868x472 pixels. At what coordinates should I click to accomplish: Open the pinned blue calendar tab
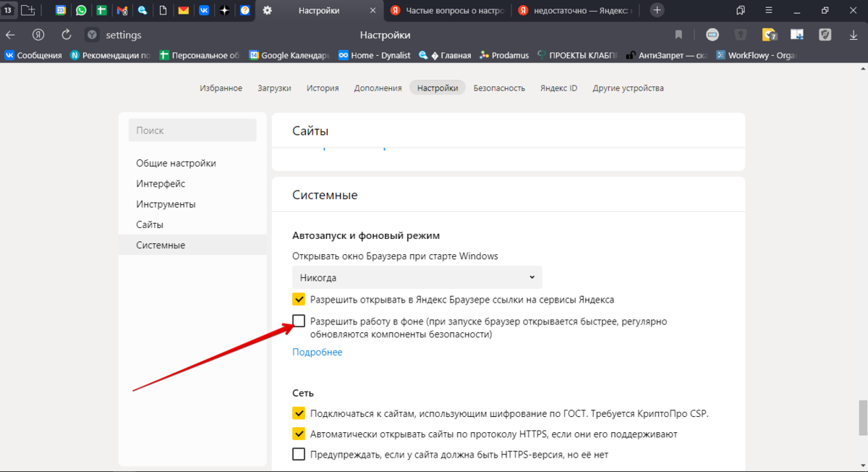tap(61, 10)
